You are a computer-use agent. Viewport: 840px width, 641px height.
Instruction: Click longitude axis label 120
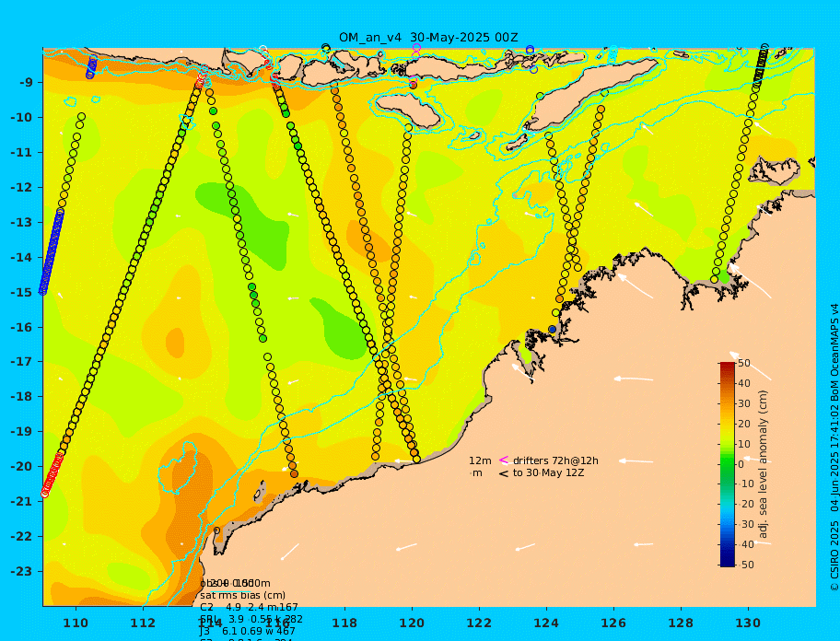click(x=412, y=624)
